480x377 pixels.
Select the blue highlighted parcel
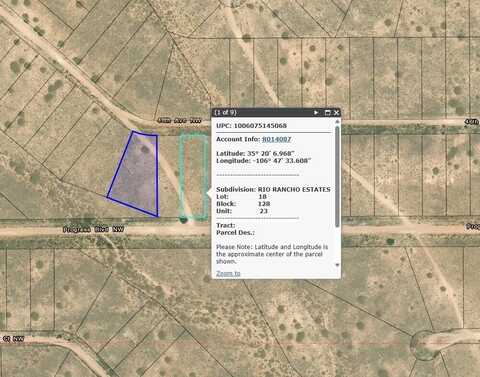[x=137, y=175]
